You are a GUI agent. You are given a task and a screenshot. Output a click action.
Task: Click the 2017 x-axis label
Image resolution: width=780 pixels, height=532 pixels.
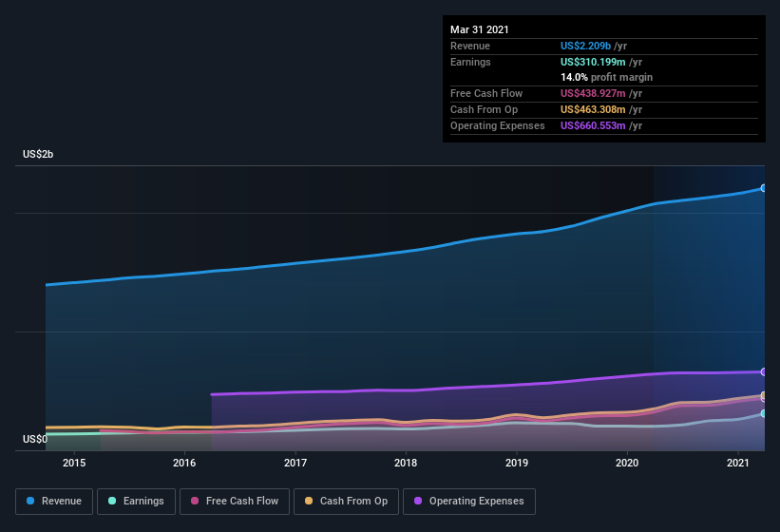(x=295, y=463)
